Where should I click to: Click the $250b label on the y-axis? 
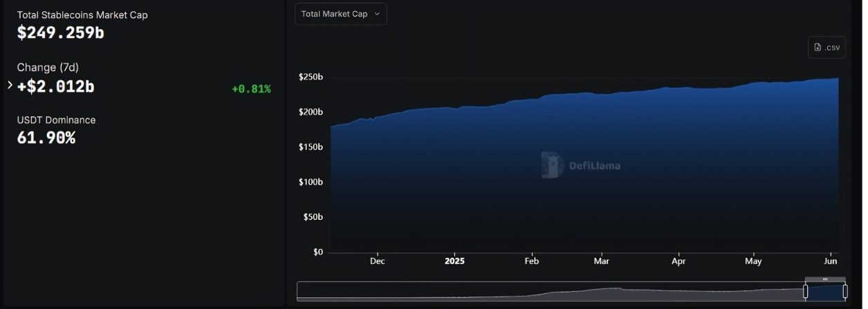coord(311,77)
